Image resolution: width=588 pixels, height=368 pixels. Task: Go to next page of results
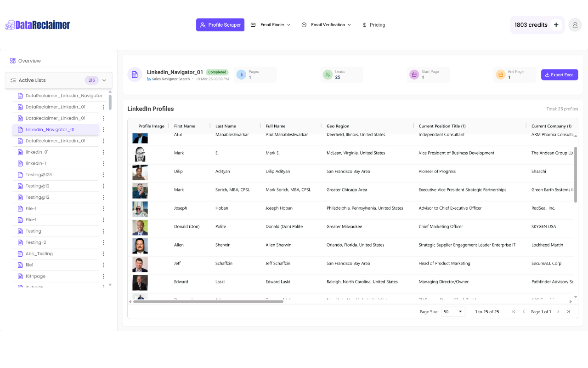[x=559, y=312]
